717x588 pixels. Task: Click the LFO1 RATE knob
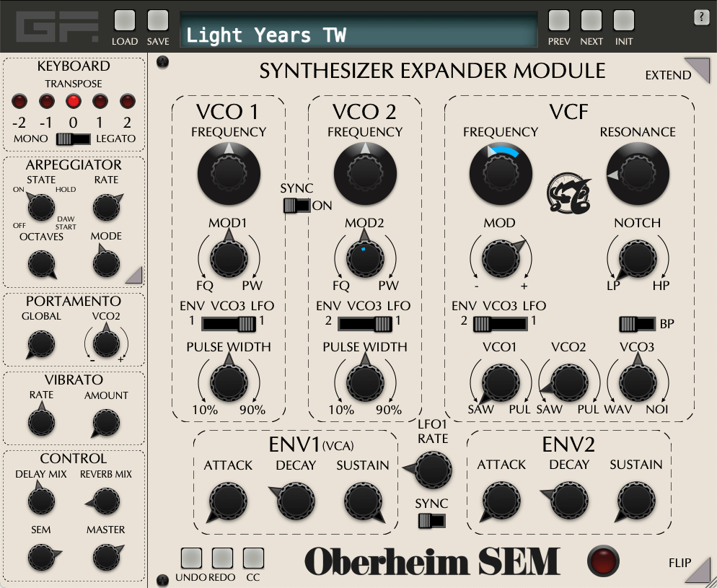pyautogui.click(x=433, y=470)
